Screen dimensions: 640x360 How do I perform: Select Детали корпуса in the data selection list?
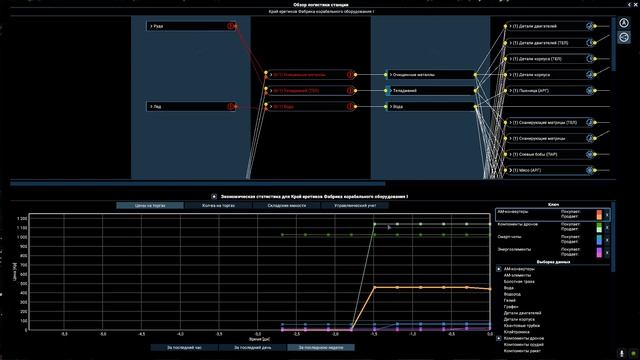519,319
